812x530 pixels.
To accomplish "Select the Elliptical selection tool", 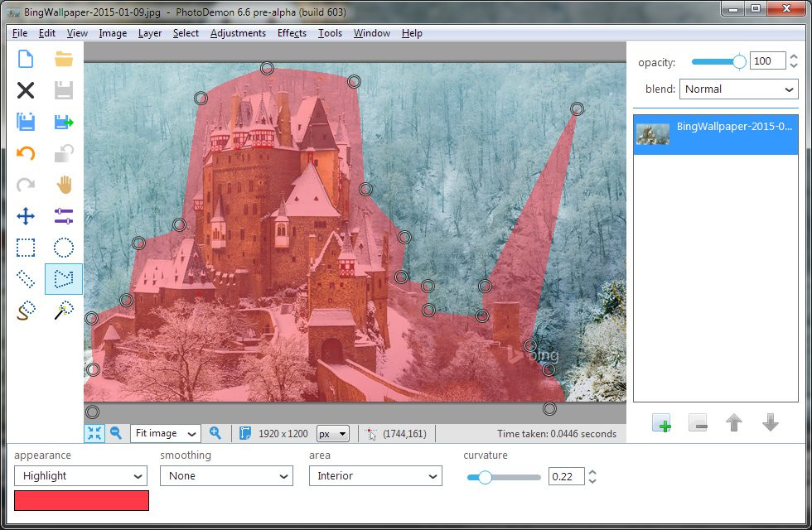I will point(63,248).
